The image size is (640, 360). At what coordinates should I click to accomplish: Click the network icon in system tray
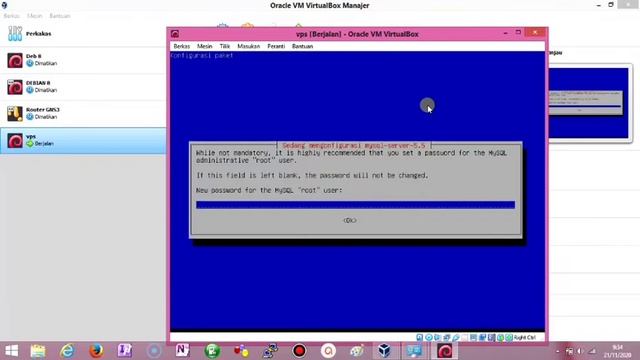[x=592, y=351]
